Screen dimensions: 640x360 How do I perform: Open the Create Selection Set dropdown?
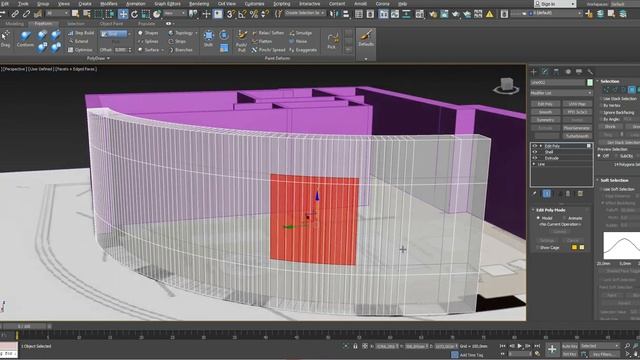tap(304, 13)
